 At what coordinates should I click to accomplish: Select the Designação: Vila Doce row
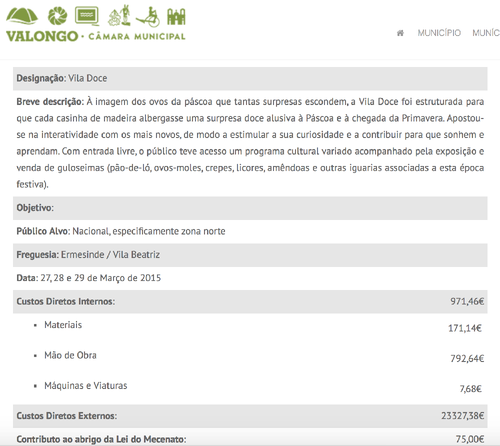click(250, 79)
